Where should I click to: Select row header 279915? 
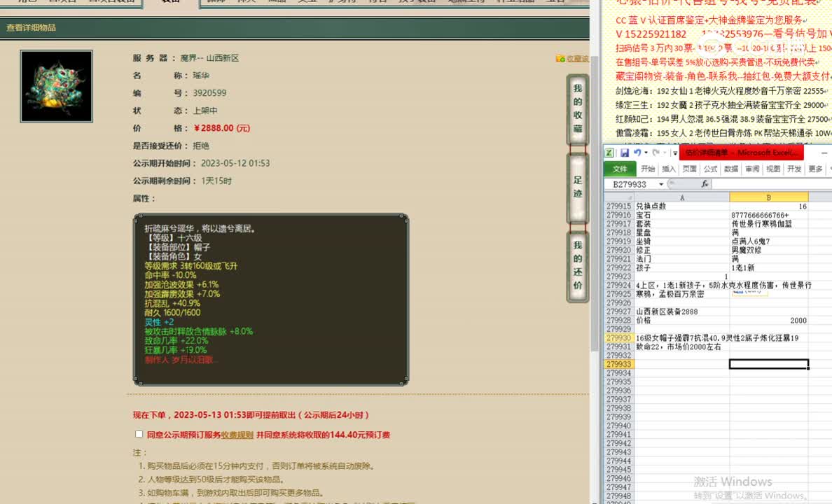point(618,206)
